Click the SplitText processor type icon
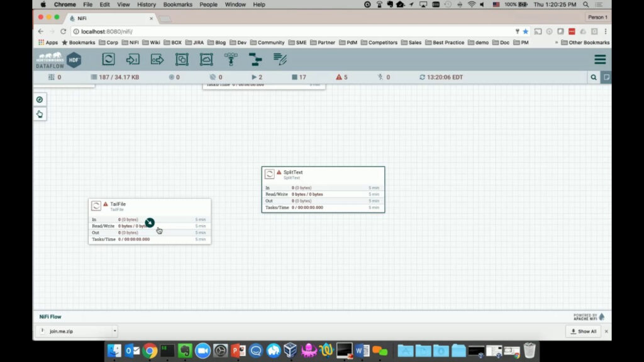Image resolution: width=644 pixels, height=362 pixels. pyautogui.click(x=269, y=174)
